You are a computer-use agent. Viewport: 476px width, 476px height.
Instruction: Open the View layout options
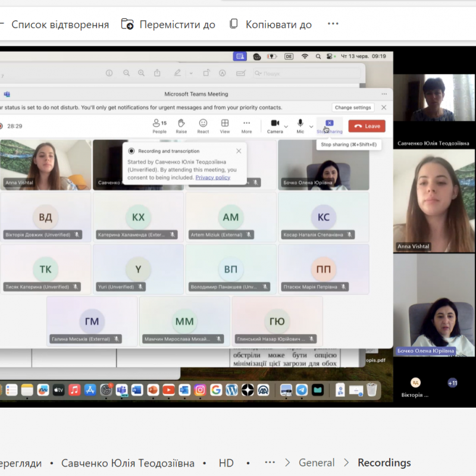click(225, 126)
